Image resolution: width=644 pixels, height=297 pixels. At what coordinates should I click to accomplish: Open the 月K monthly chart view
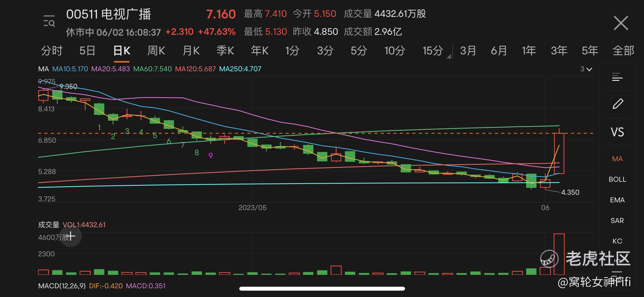click(x=191, y=51)
